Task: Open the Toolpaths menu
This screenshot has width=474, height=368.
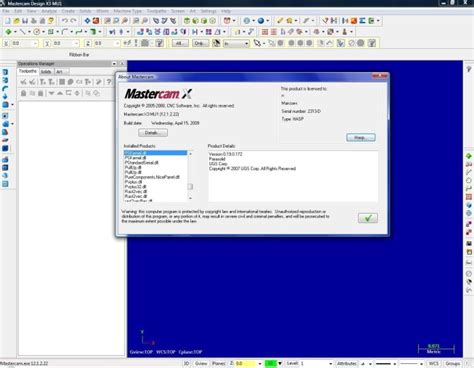Action: click(156, 11)
